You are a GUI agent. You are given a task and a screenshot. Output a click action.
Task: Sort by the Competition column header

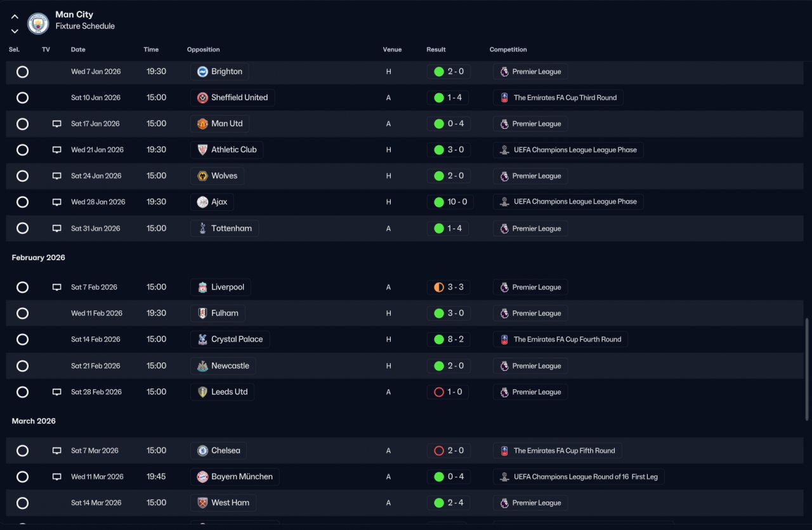click(508, 50)
